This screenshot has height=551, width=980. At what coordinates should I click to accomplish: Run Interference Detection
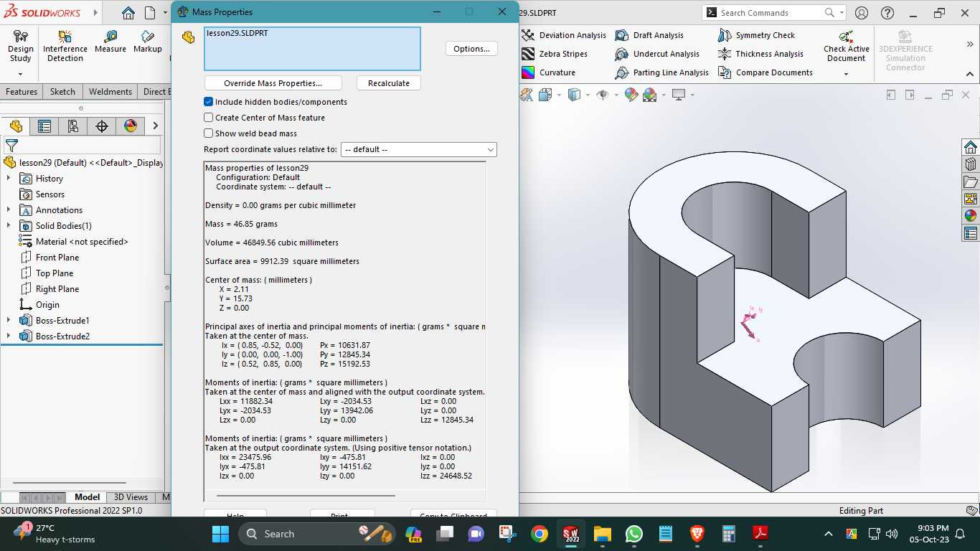(65, 46)
